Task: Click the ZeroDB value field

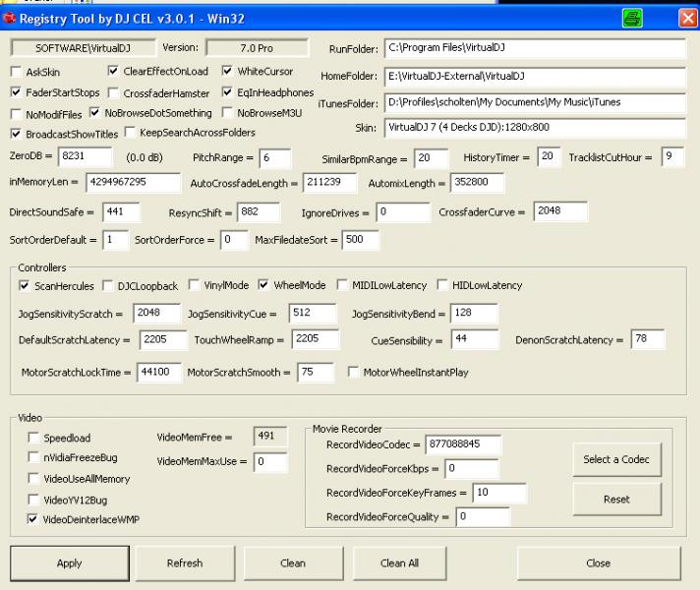Action: [x=85, y=156]
